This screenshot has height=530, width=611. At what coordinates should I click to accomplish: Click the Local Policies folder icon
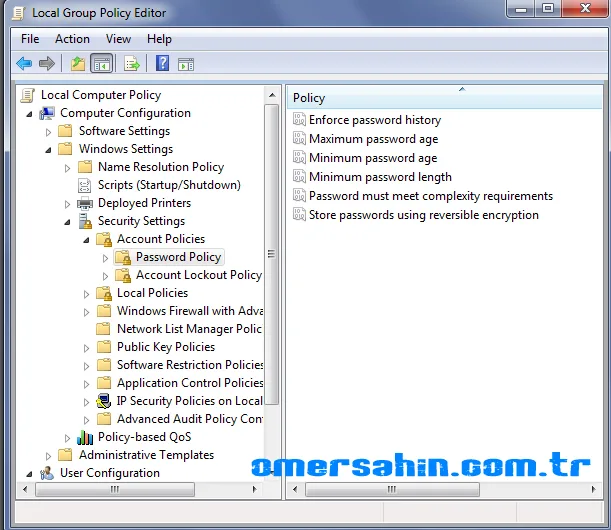(x=104, y=293)
